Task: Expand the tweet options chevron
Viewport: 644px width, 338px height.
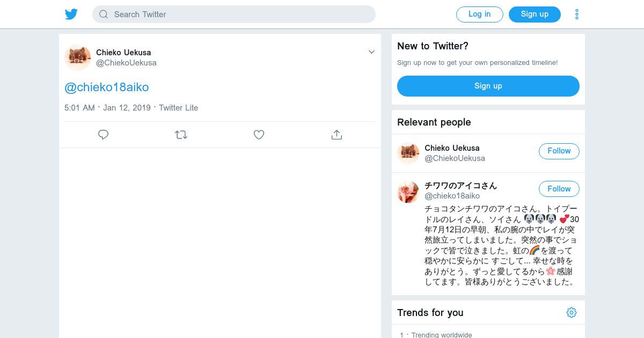Action: (371, 52)
